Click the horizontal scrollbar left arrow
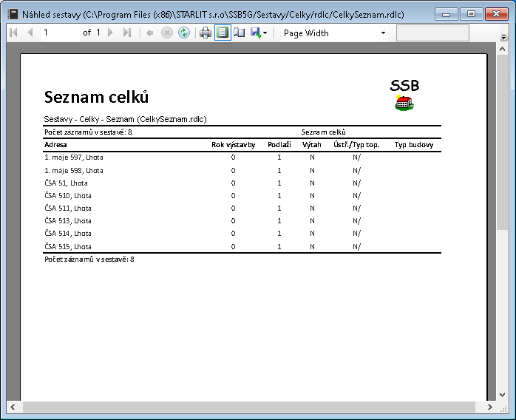 click(12, 407)
